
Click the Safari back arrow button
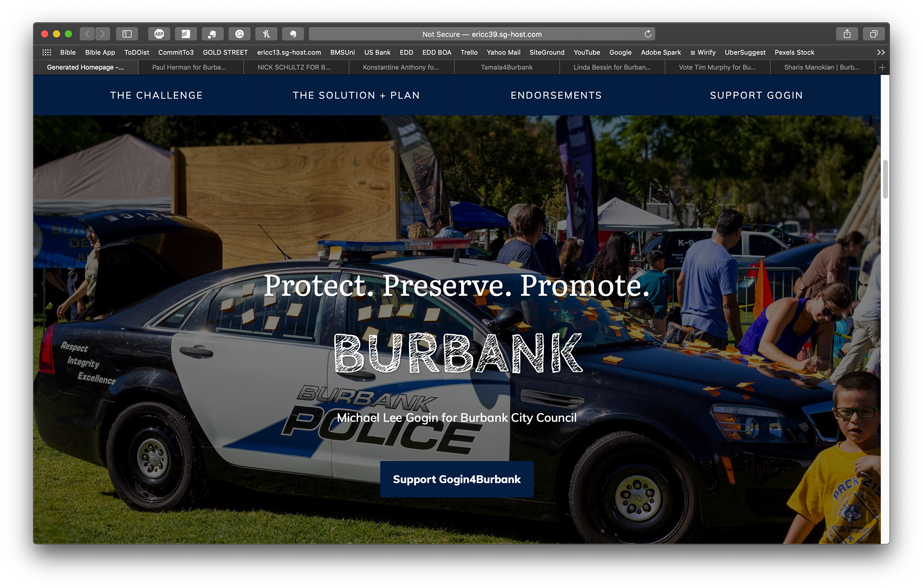87,34
